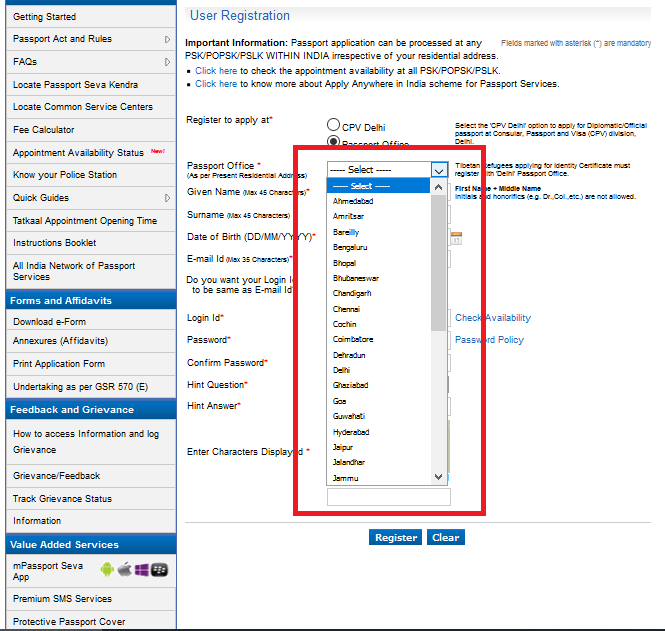
Task: Open Locate Passport Seva Kendra
Action: tap(91, 85)
